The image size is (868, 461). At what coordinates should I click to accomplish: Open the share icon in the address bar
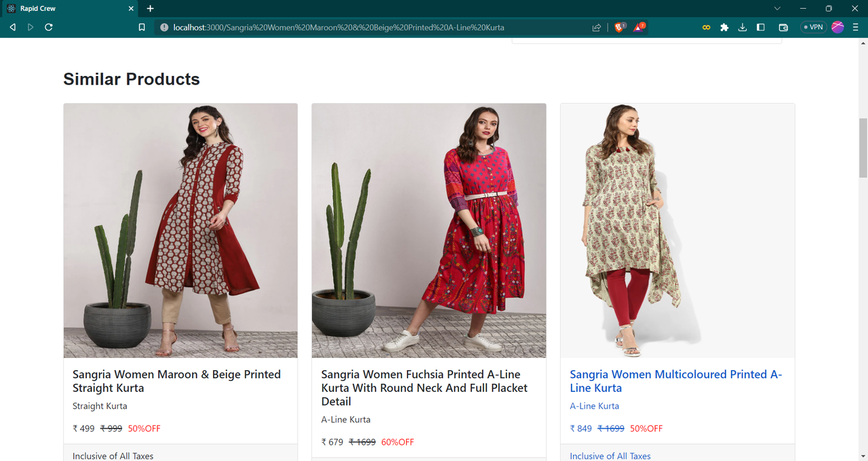[x=597, y=27]
